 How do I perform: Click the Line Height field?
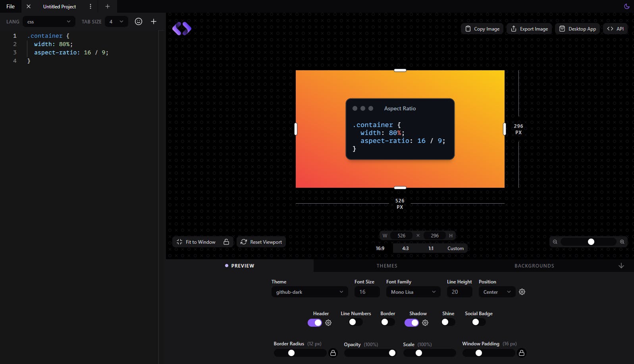460,292
